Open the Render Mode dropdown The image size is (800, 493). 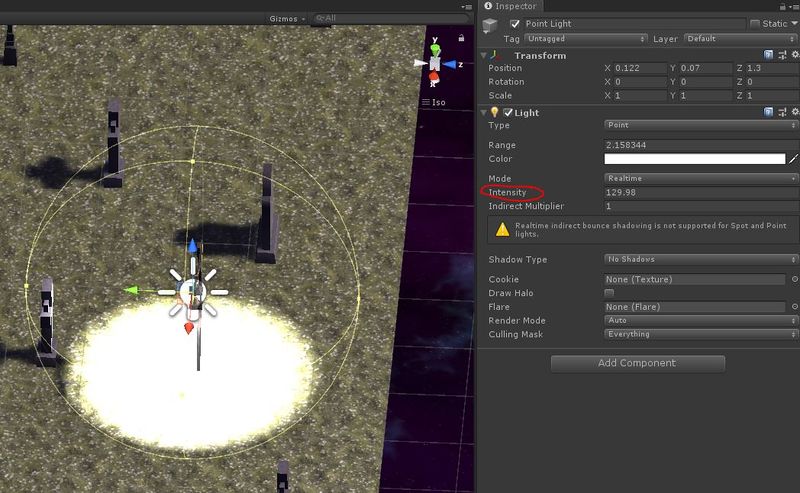click(x=701, y=321)
